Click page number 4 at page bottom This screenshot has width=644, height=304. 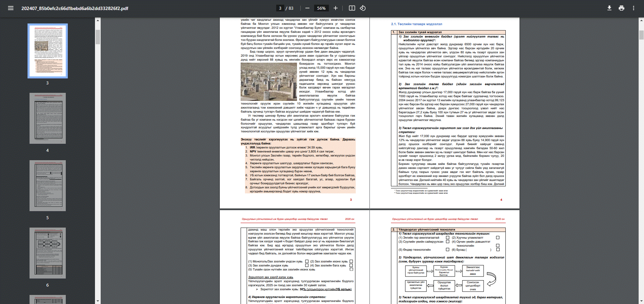pyautogui.click(x=501, y=200)
